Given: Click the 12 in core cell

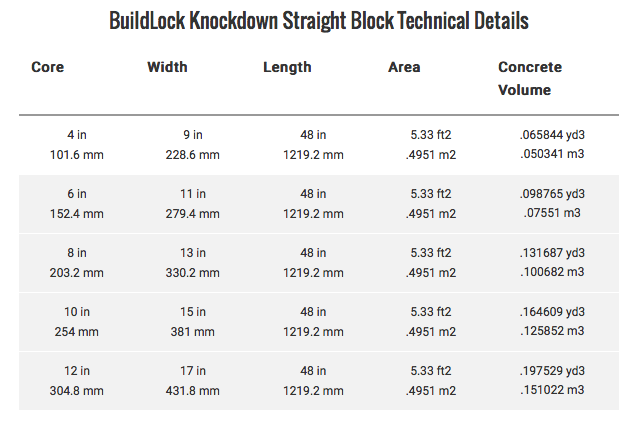Looking at the screenshot, I should [77, 371].
